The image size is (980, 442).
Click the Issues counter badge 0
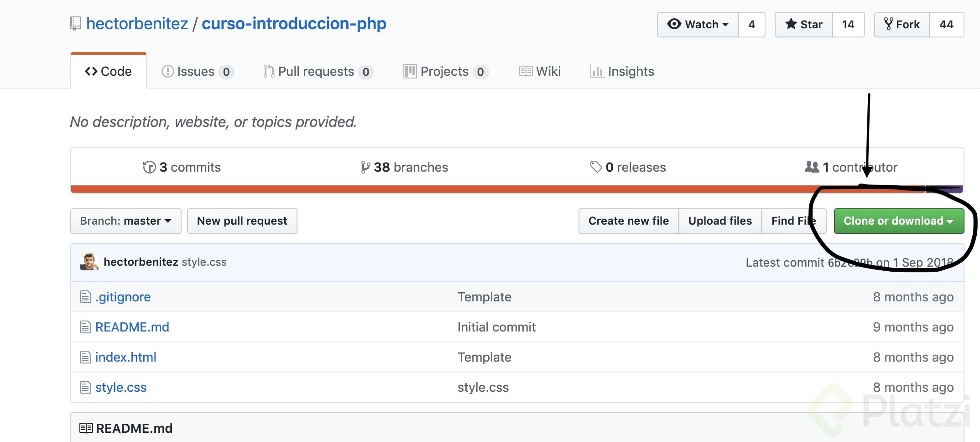pos(226,72)
